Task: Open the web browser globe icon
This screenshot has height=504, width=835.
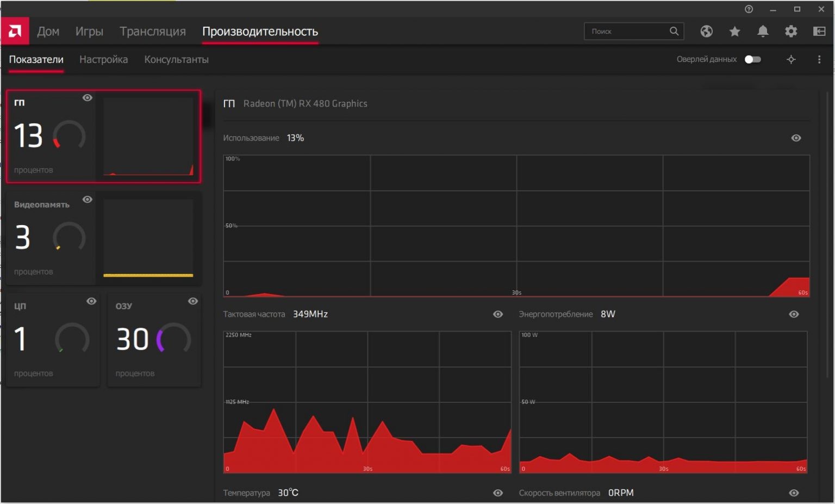Action: (x=706, y=32)
